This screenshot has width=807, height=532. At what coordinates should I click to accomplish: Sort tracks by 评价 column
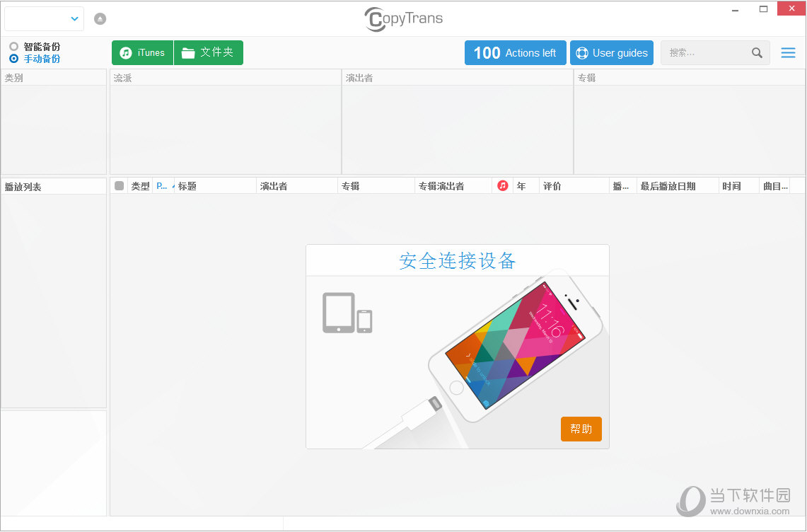(x=574, y=186)
